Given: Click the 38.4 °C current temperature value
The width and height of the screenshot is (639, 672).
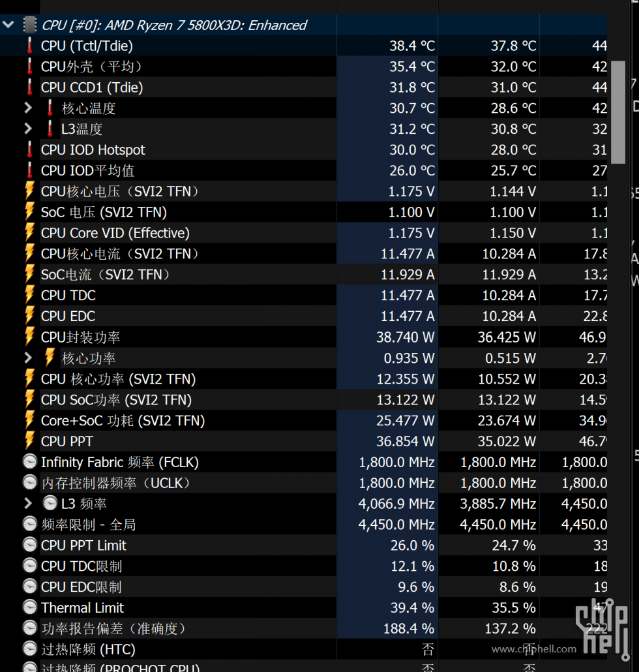Looking at the screenshot, I should (412, 46).
